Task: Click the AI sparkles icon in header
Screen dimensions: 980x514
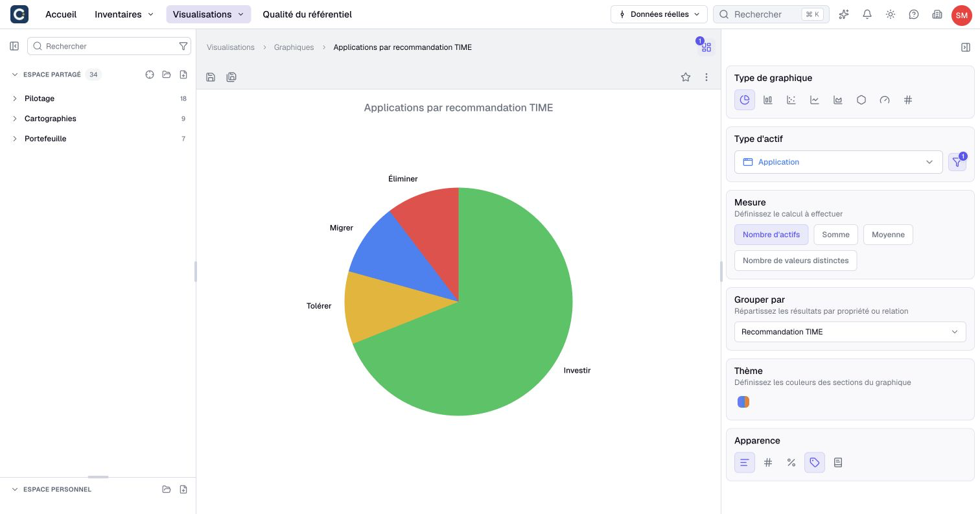Action: click(x=844, y=14)
